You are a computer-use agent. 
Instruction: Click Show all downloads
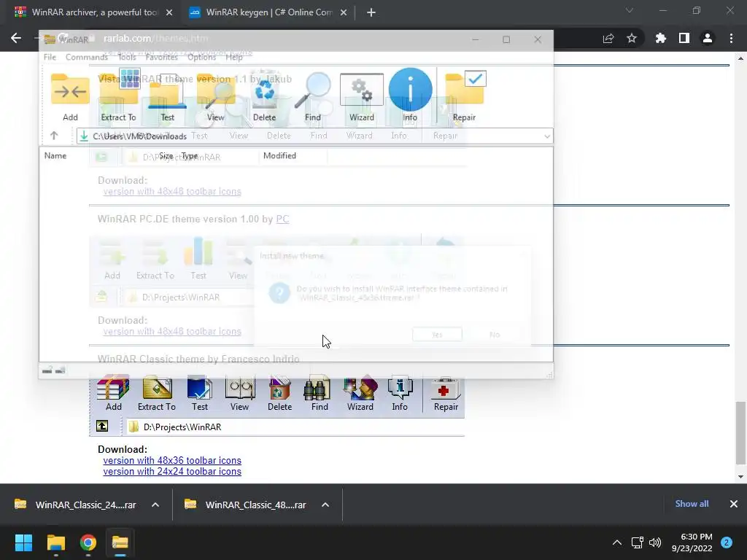pyautogui.click(x=692, y=504)
